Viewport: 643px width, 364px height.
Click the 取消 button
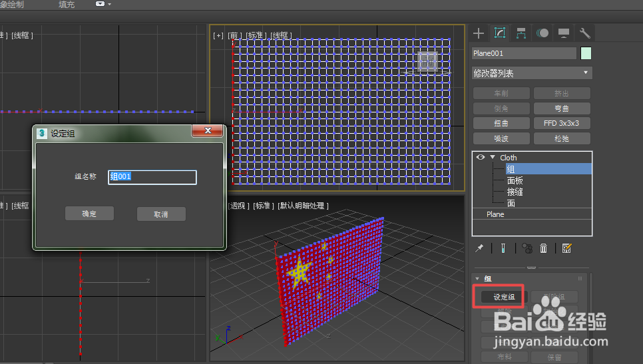pyautogui.click(x=161, y=214)
